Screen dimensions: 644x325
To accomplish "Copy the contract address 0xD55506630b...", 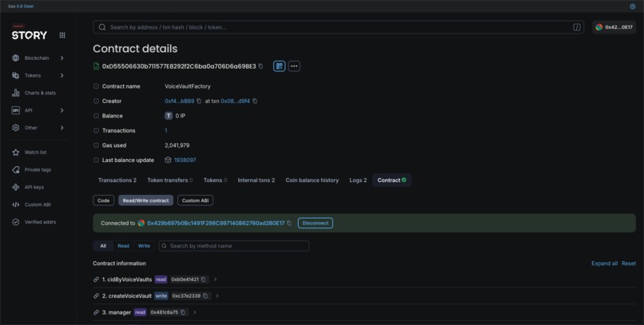I will point(260,66).
